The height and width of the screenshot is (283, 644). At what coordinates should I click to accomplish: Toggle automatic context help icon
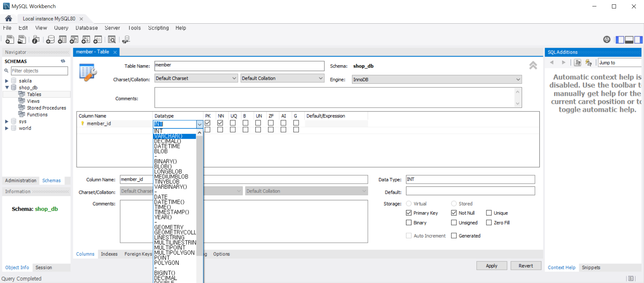(589, 62)
